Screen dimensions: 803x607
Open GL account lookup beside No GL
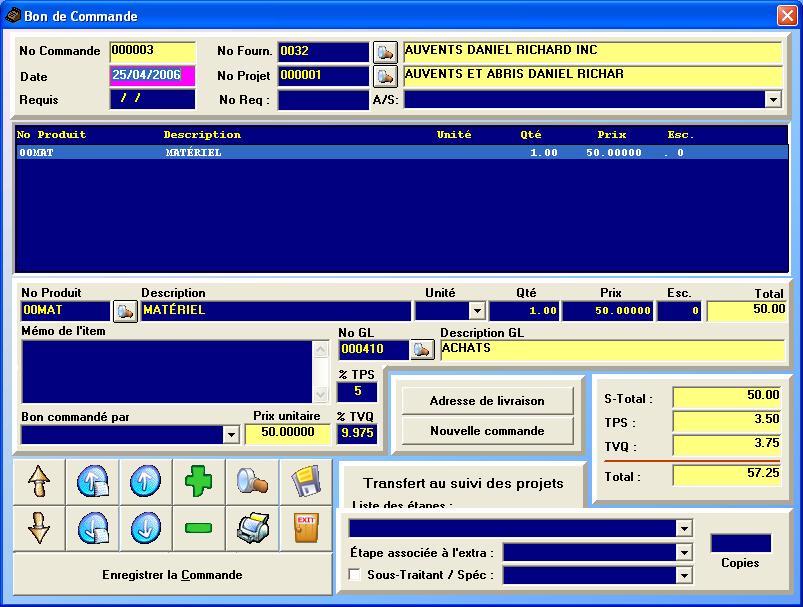pos(422,350)
